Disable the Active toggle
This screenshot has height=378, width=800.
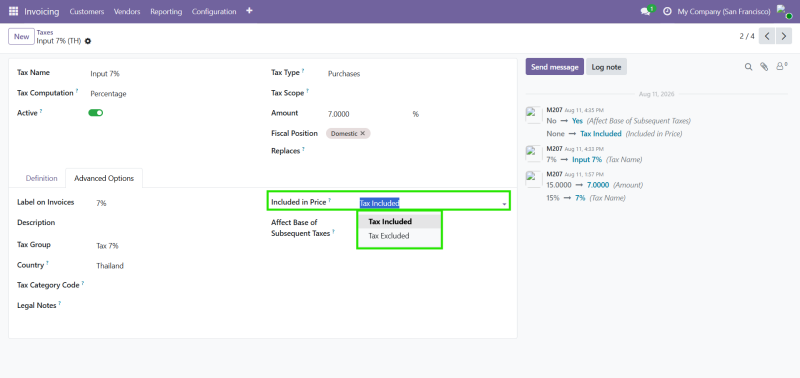tap(96, 113)
